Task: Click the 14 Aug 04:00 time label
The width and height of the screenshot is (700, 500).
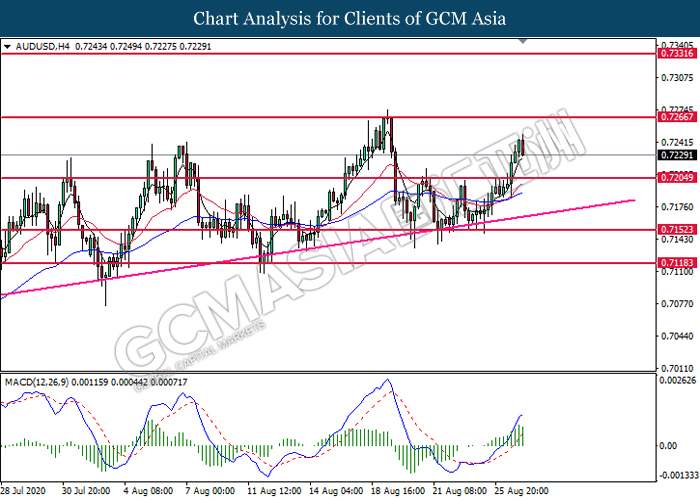Action: pyautogui.click(x=336, y=491)
